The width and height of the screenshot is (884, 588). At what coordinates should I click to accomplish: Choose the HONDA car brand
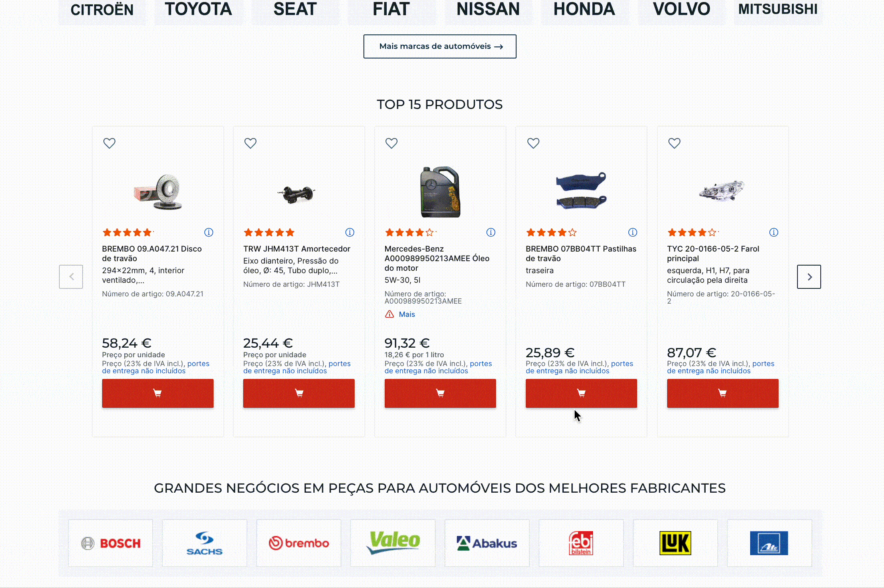[x=584, y=10]
